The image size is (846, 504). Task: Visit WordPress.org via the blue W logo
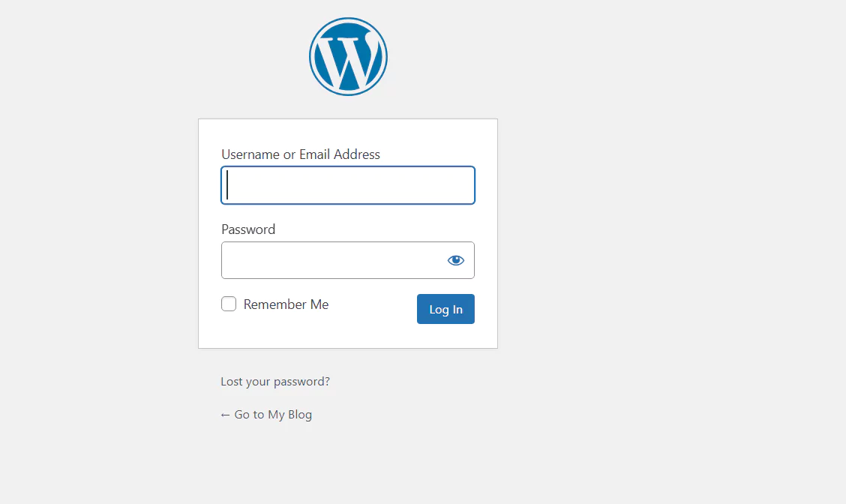tap(348, 57)
